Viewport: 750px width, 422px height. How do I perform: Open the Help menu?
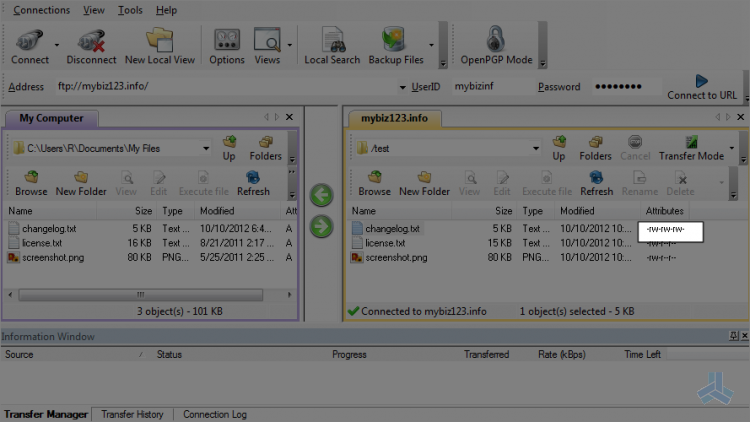[x=166, y=10]
